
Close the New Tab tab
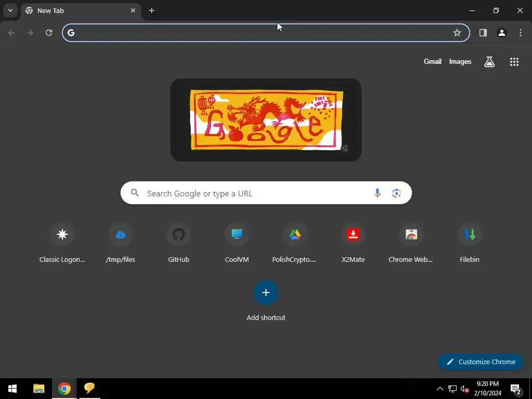(133, 10)
